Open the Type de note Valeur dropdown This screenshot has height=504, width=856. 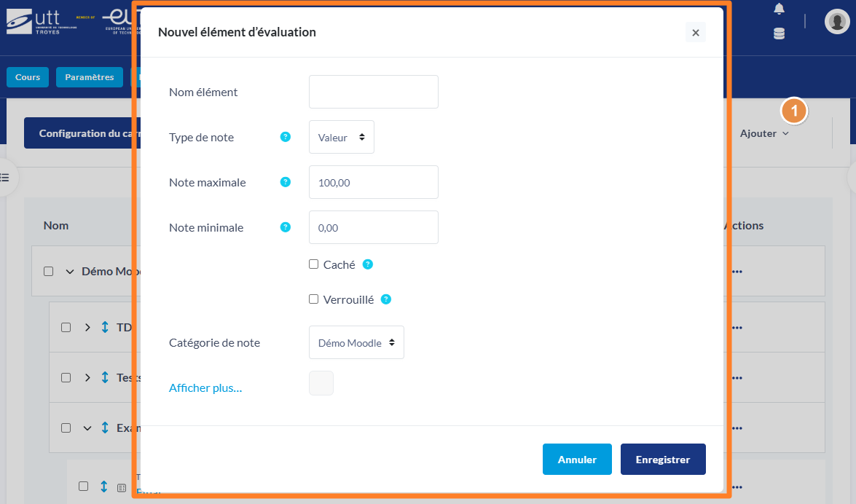coord(341,137)
